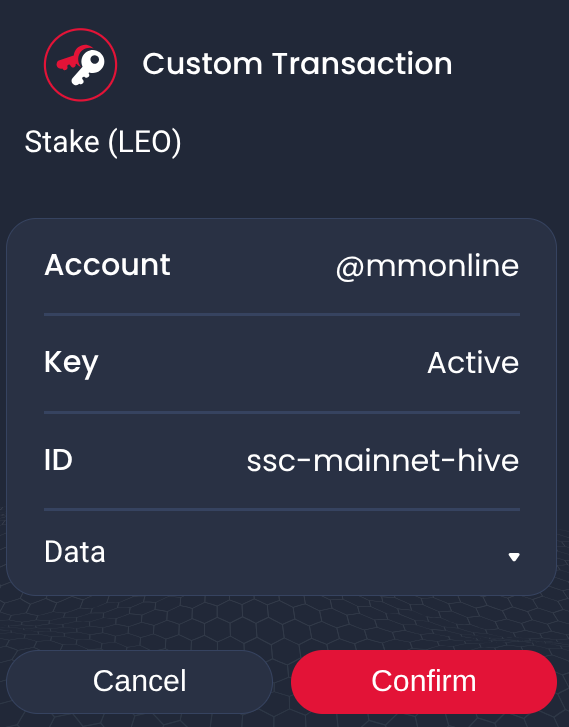Click the Active key value
The width and height of the screenshot is (569, 727).
pyautogui.click(x=473, y=363)
